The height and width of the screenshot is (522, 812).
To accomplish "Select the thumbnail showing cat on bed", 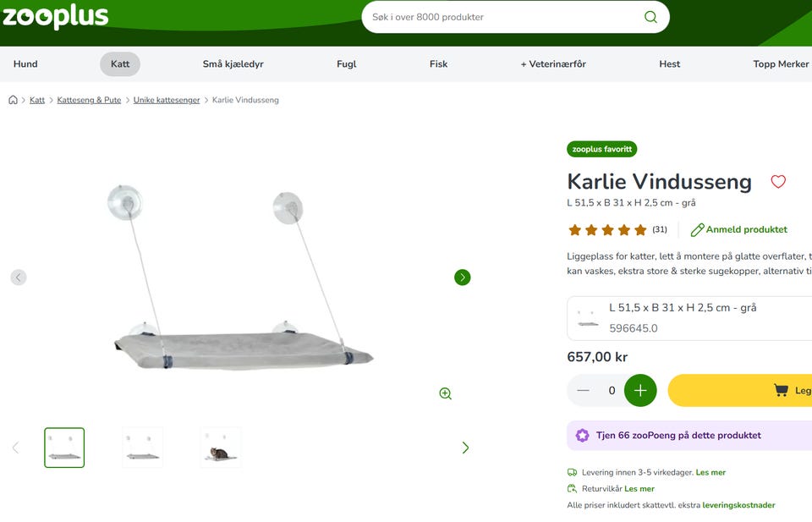I will (x=221, y=448).
